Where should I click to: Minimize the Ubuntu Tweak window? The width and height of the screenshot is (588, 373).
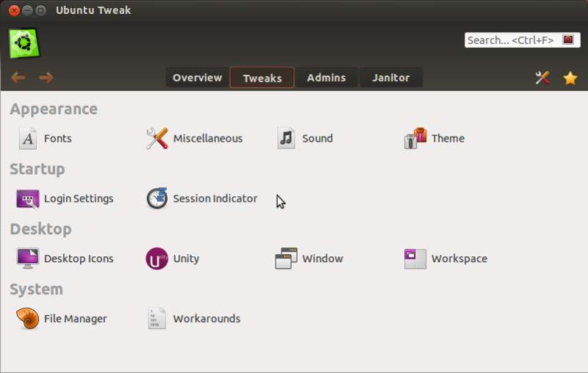tap(27, 10)
